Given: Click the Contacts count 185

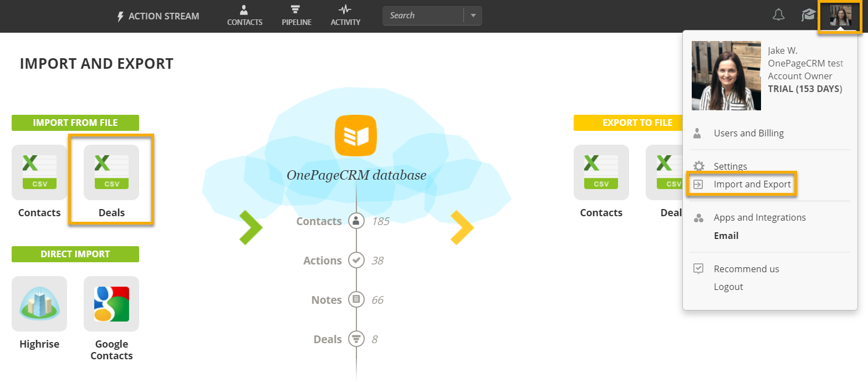Looking at the screenshot, I should tap(381, 221).
